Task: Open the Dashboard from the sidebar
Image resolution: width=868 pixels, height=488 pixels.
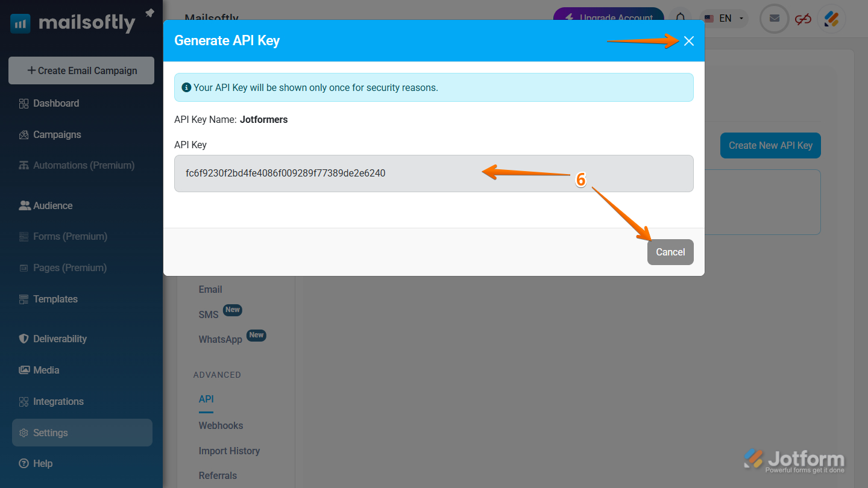Action: tap(55, 103)
